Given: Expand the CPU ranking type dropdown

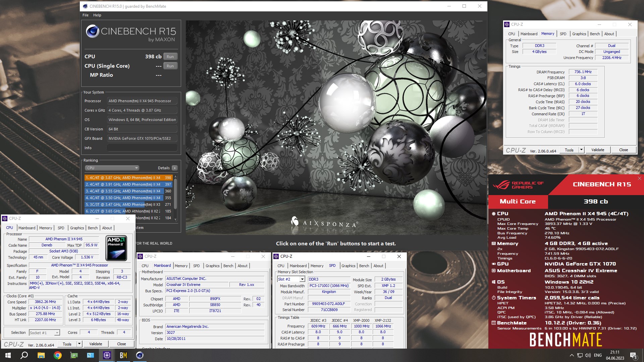Looking at the screenshot, I should pos(112,168).
